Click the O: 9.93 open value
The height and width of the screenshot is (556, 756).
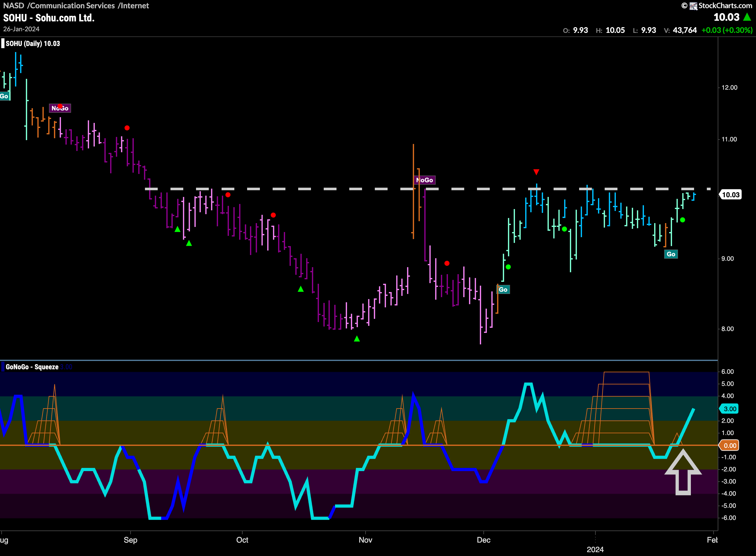(575, 30)
